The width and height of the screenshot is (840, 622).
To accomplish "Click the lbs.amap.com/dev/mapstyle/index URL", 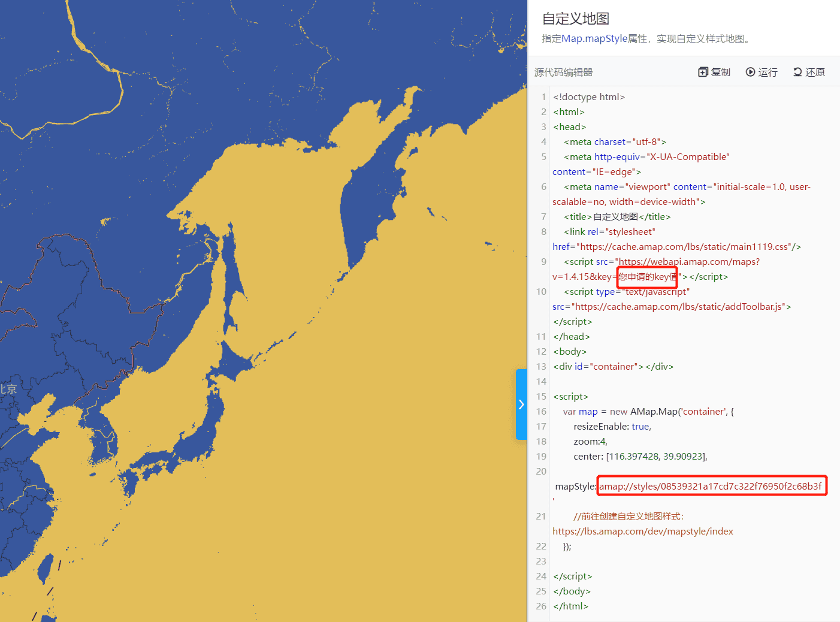I will point(643,531).
